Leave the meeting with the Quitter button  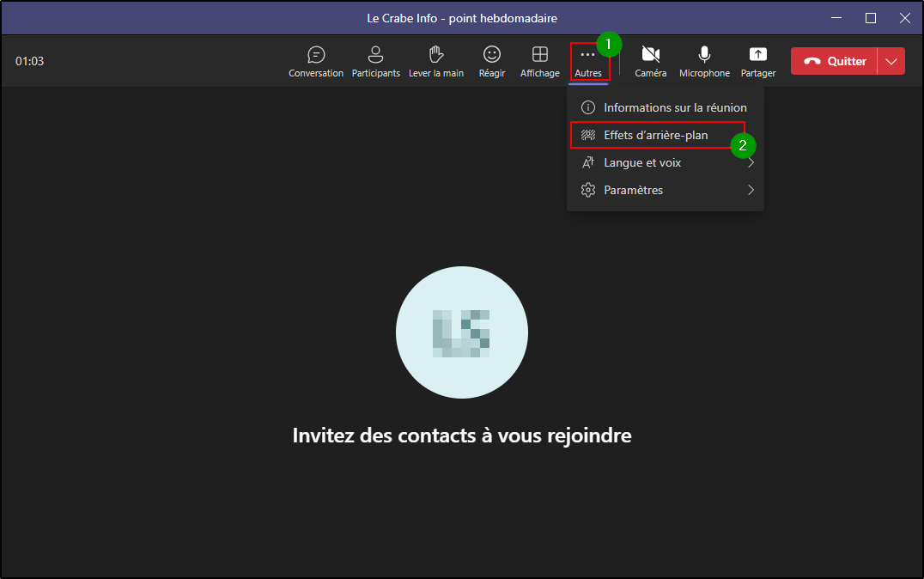pyautogui.click(x=834, y=61)
